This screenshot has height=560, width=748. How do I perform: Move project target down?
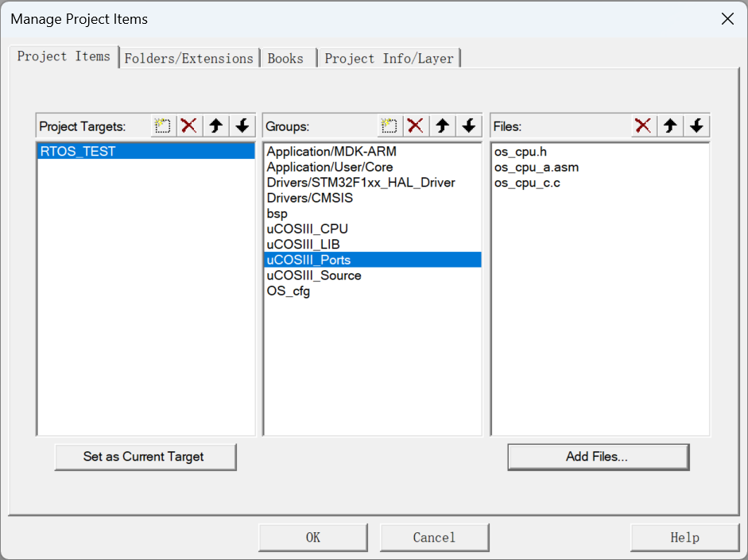click(242, 126)
